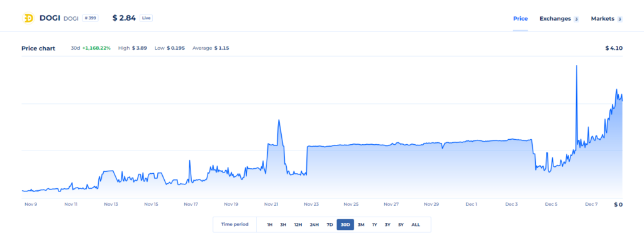Choose the 24H time period
Image resolution: width=644 pixels, height=238 pixels.
(x=314, y=224)
